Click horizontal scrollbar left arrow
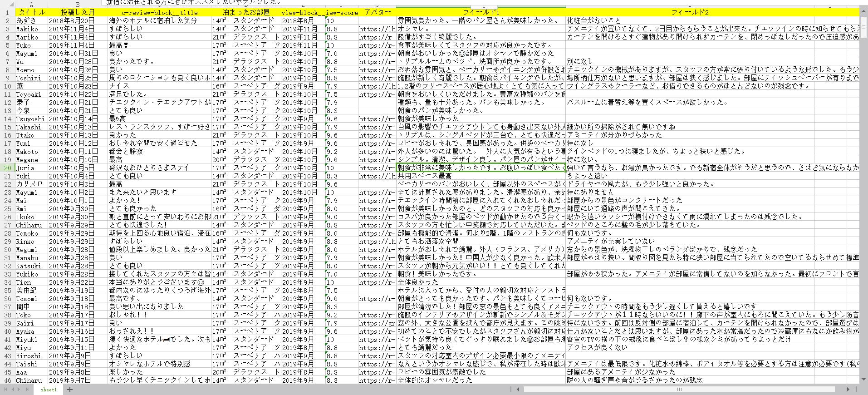868x395 pixels. [x=518, y=390]
